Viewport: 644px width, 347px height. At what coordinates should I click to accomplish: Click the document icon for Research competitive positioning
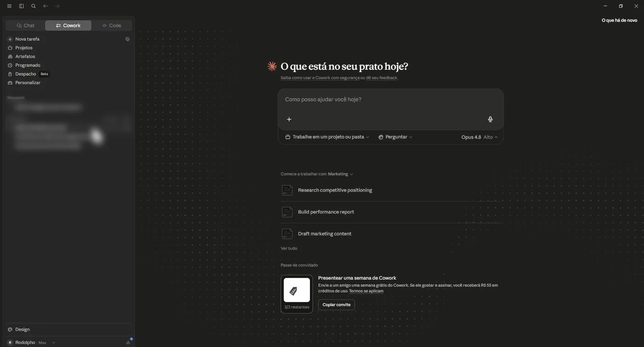[x=287, y=190]
